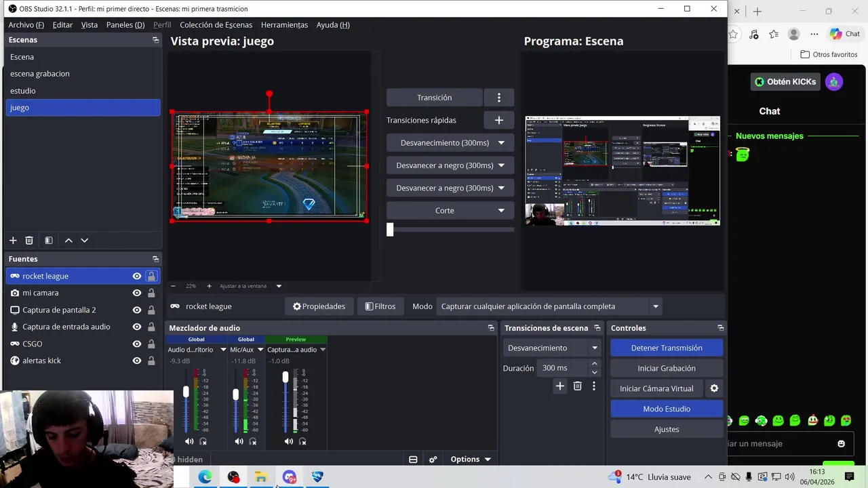Move scene down with arrow icon
The image size is (868, 488).
pos(85,241)
